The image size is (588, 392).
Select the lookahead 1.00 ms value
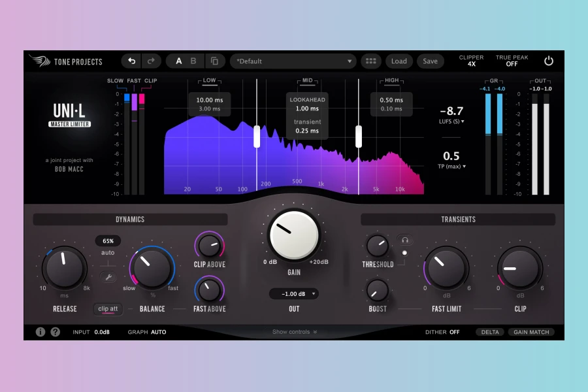click(x=307, y=109)
